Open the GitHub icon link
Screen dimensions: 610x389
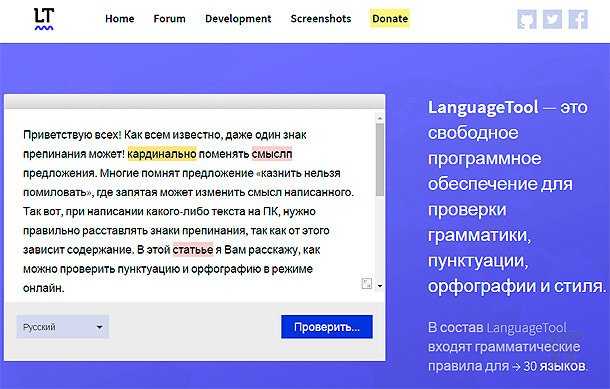(527, 19)
